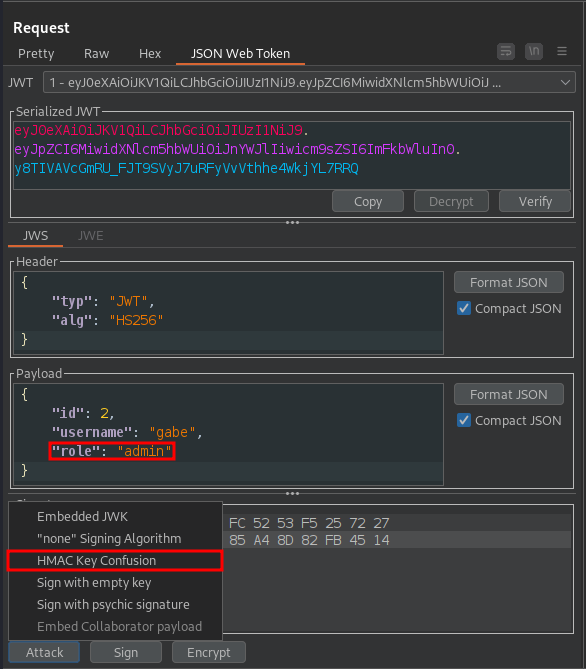This screenshot has width=586, height=669.
Task: Click the purple payload segment of JWT
Action: [235, 149]
